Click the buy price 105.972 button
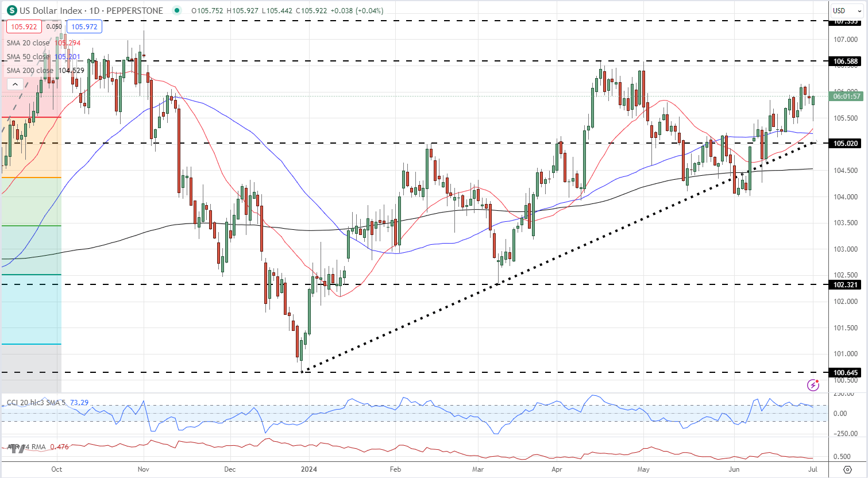 84,26
